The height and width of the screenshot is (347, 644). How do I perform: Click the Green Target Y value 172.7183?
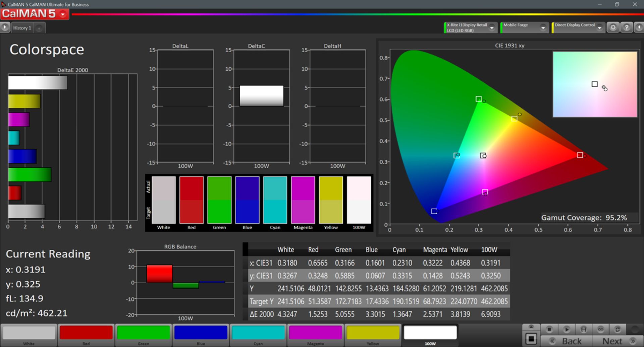[x=348, y=301]
